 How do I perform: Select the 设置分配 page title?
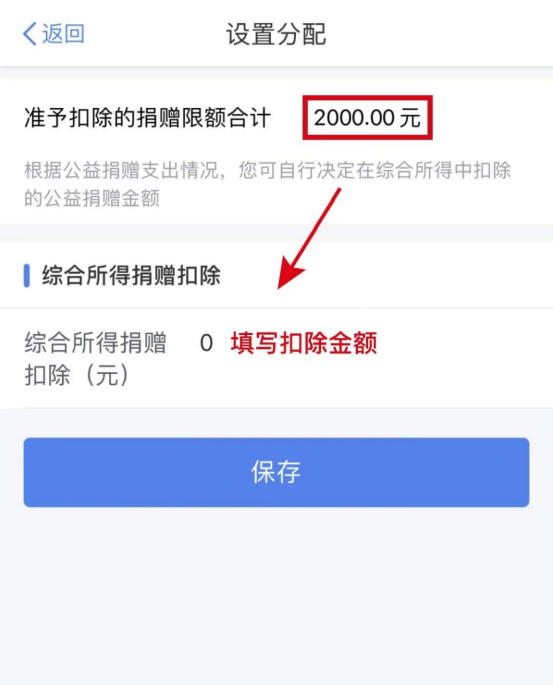276,34
